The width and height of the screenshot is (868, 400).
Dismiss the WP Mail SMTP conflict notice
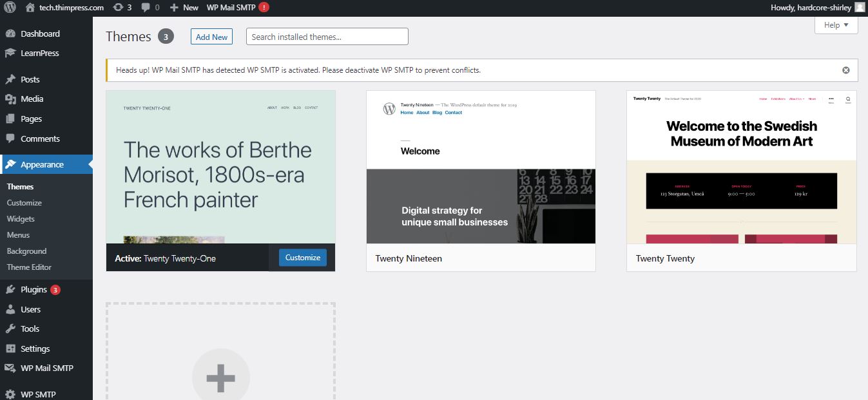(846, 70)
